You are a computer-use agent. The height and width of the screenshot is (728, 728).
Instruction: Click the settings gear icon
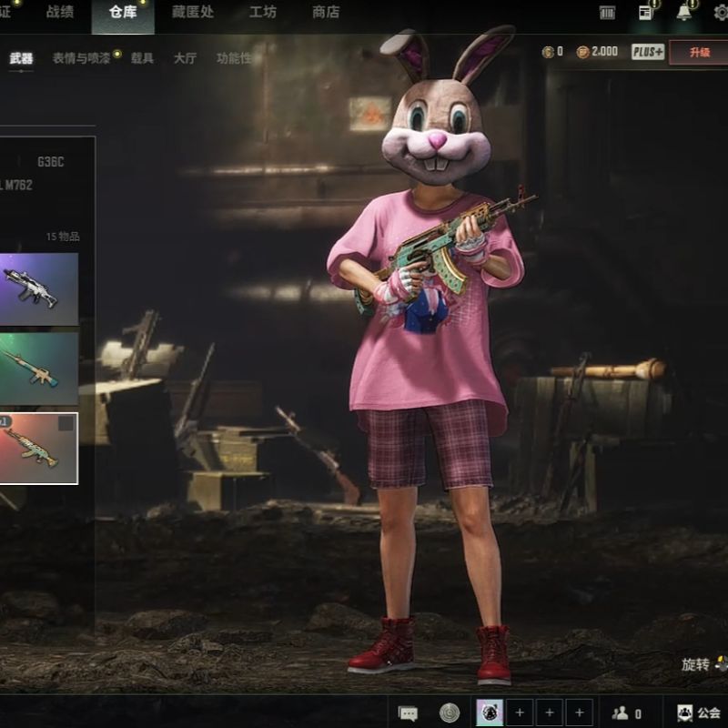point(721,12)
